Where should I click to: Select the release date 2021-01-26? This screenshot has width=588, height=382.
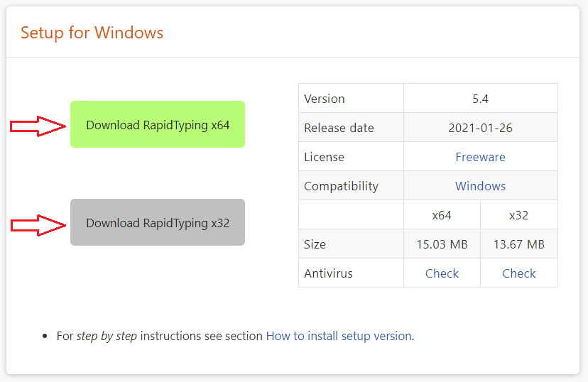click(x=480, y=128)
